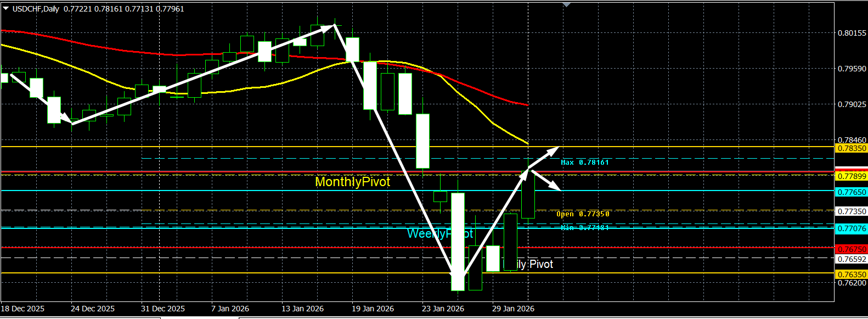Click the yellow 0.76350 price tag
The width and height of the screenshot is (868, 319).
[x=851, y=275]
